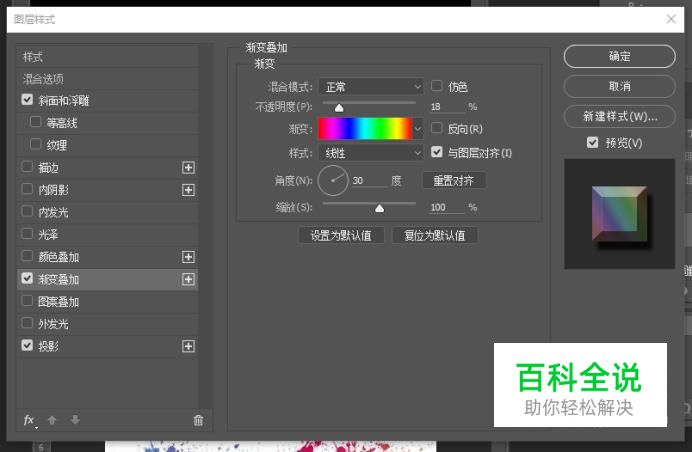Add another 投影 effect with plus icon

(x=188, y=347)
